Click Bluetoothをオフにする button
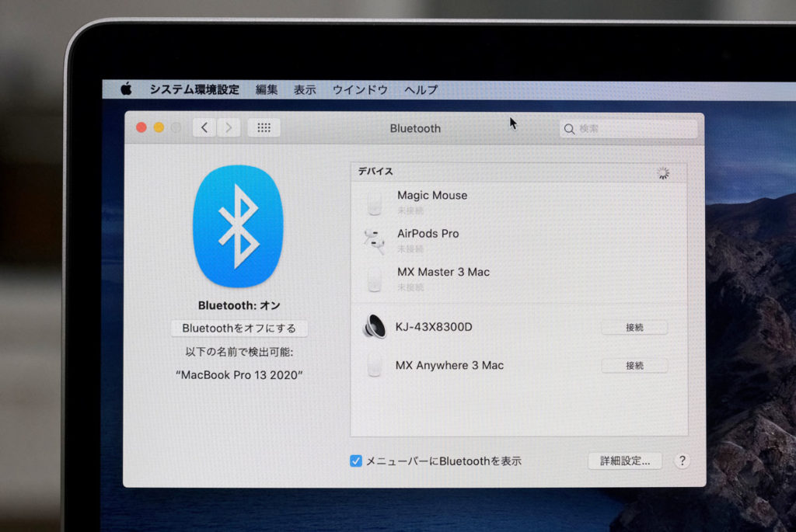The width and height of the screenshot is (796, 532). click(239, 328)
